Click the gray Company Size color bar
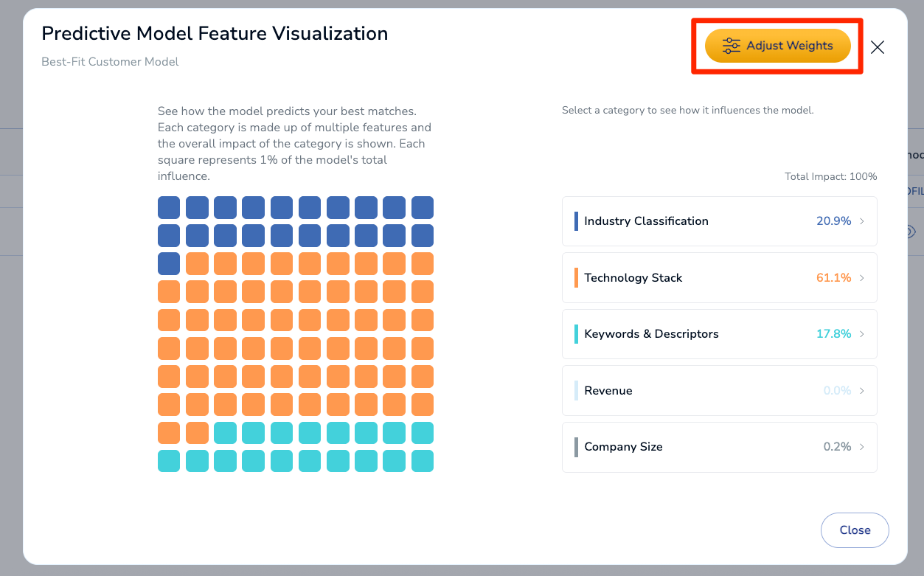Viewport: 924px width, 576px height. [576, 447]
